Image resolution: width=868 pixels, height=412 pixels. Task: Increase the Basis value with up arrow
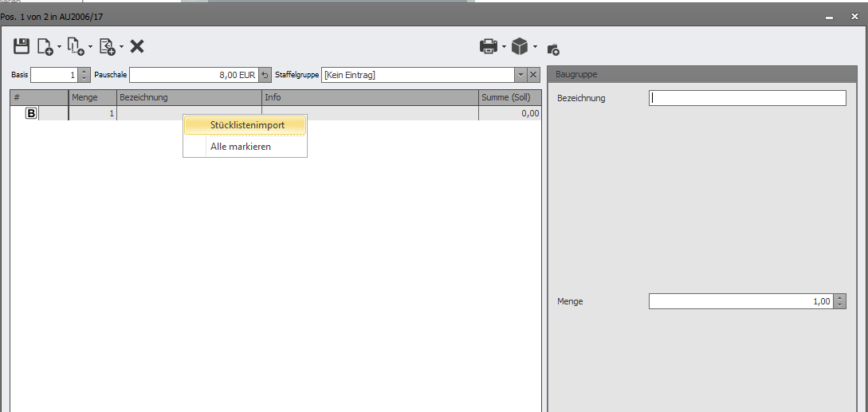(84, 72)
